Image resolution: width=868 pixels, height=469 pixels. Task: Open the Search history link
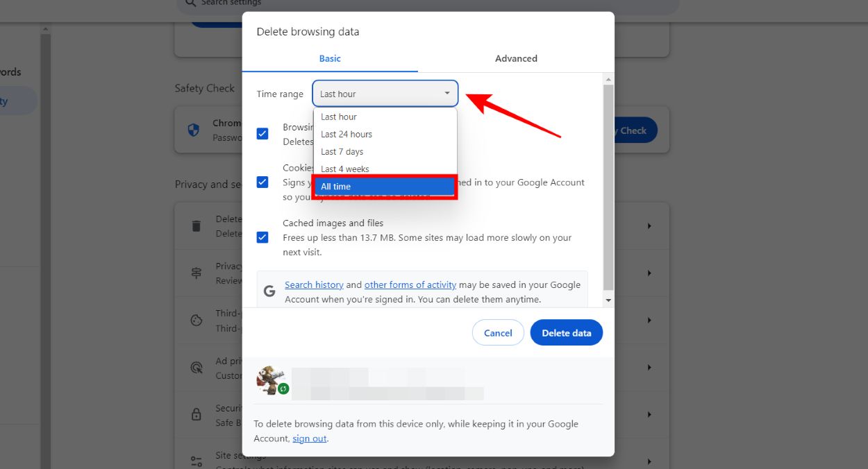[314, 284]
